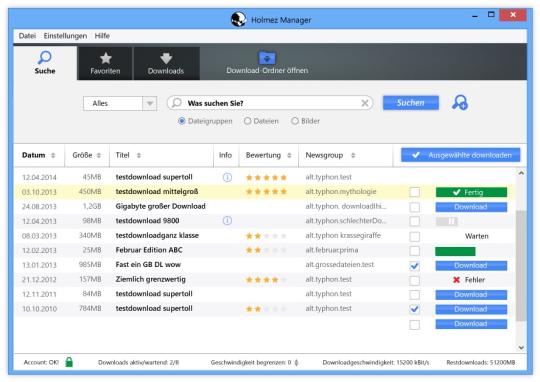Click red X Fehler icon for Ziemlich grenzwertig
This screenshot has width=540, height=382.
[x=457, y=280]
